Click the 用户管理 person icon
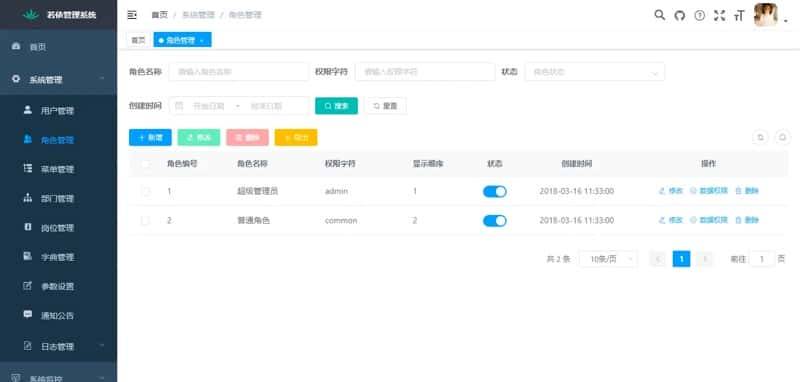Screen dimensions: 800x382 pos(28,110)
